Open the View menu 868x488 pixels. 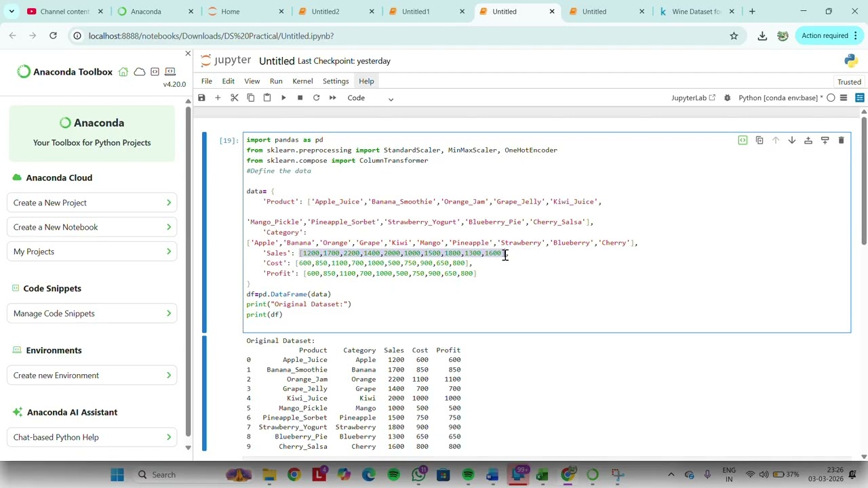pyautogui.click(x=252, y=81)
